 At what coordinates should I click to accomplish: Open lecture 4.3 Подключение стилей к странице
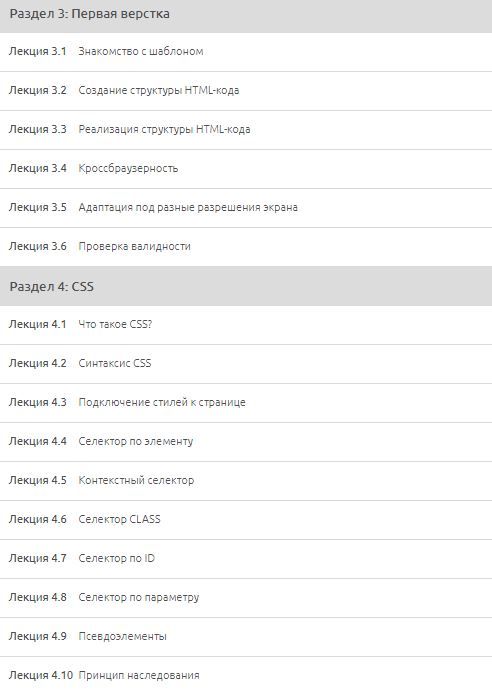pyautogui.click(x=246, y=403)
